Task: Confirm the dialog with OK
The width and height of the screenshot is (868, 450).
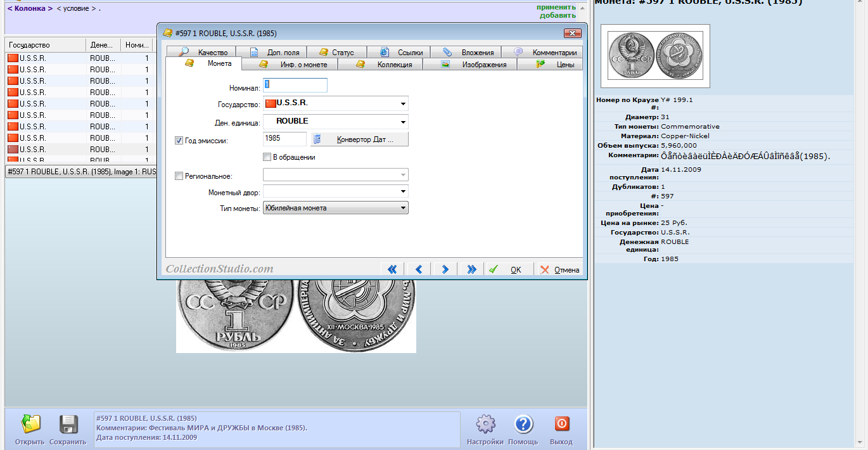Action: pos(507,269)
